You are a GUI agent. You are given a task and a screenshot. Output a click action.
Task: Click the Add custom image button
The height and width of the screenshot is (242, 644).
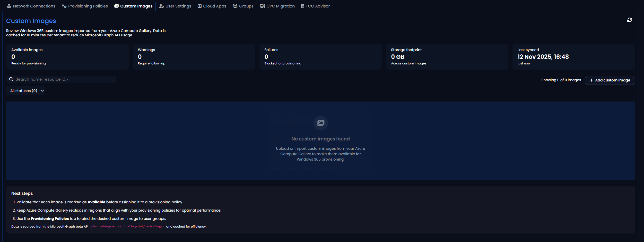pos(610,80)
